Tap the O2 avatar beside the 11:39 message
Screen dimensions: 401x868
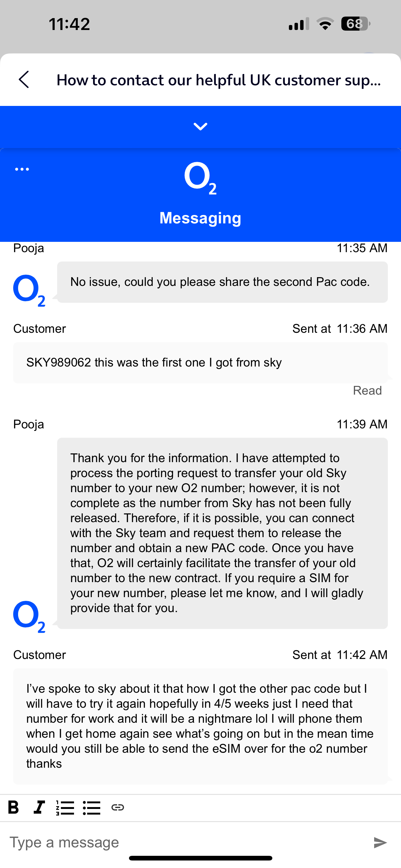tap(29, 616)
